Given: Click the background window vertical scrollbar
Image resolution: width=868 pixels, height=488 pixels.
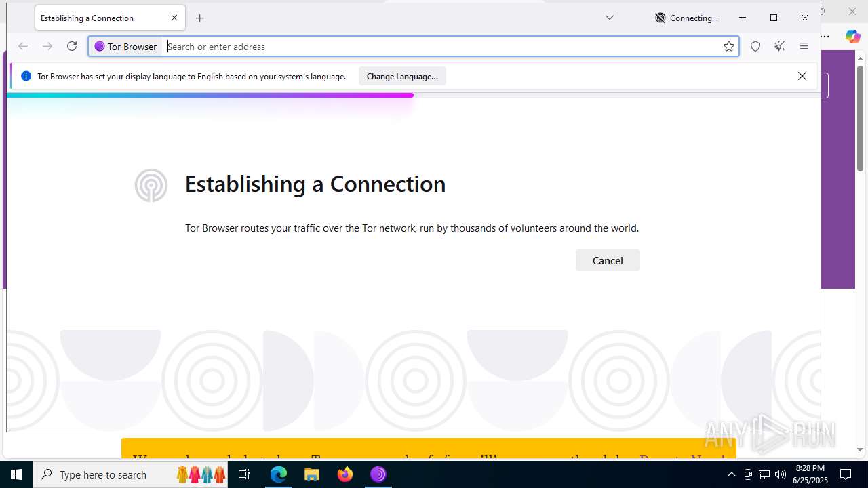Looking at the screenshot, I should tap(861, 119).
